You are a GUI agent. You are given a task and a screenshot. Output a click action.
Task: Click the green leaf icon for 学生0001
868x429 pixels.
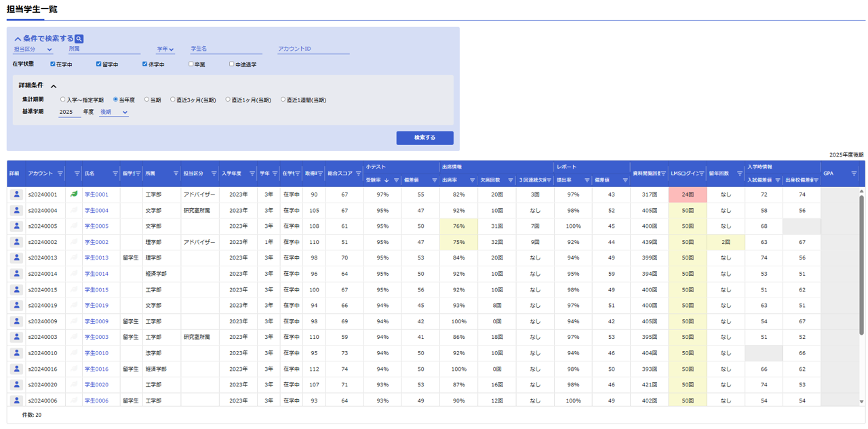pos(74,195)
